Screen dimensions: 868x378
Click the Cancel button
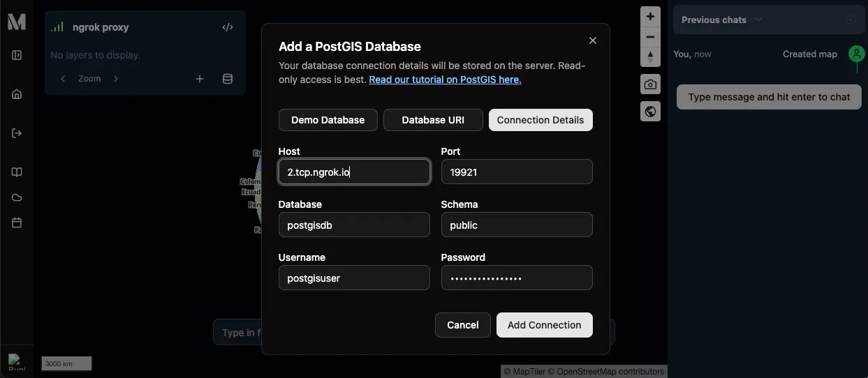462,325
